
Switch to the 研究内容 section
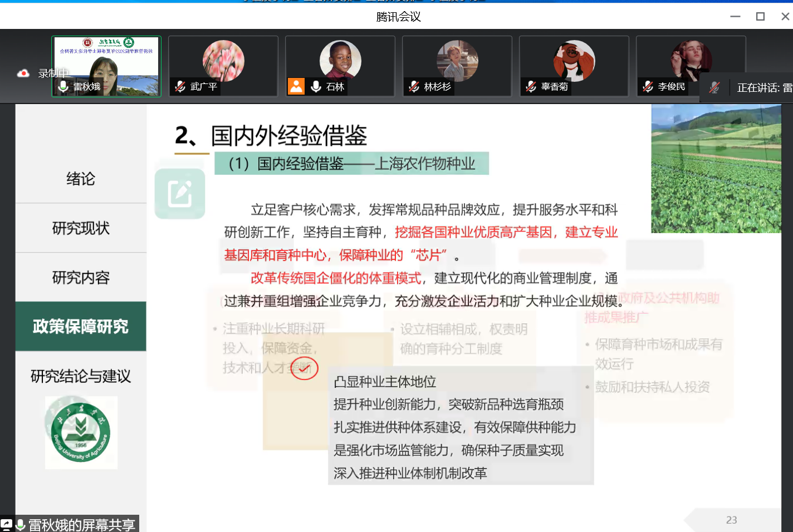(81, 277)
